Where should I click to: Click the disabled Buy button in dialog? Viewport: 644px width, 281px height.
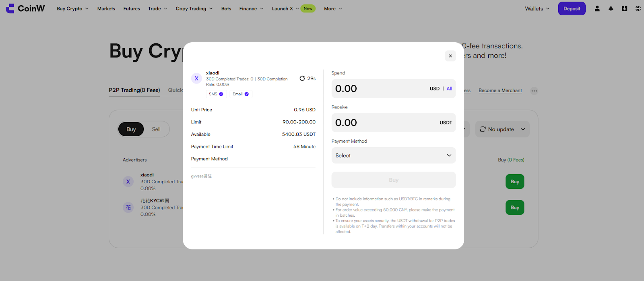point(394,180)
